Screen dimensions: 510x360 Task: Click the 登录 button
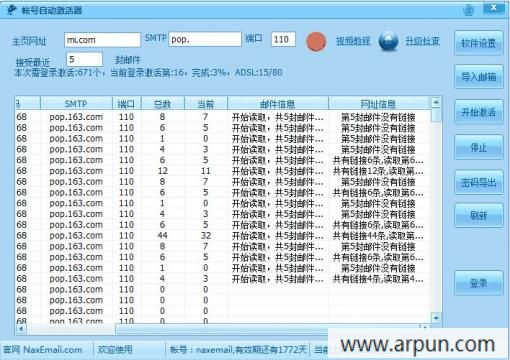click(x=479, y=283)
